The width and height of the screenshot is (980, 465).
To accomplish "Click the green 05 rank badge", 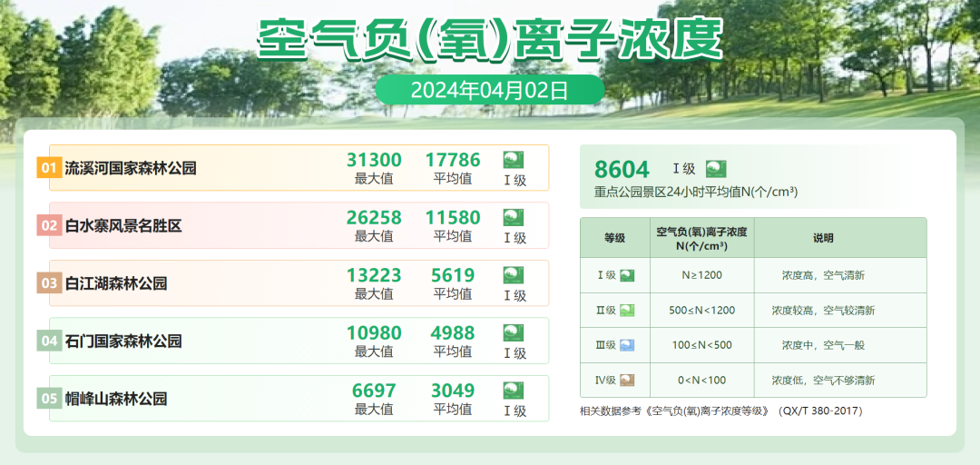I will tap(49, 398).
